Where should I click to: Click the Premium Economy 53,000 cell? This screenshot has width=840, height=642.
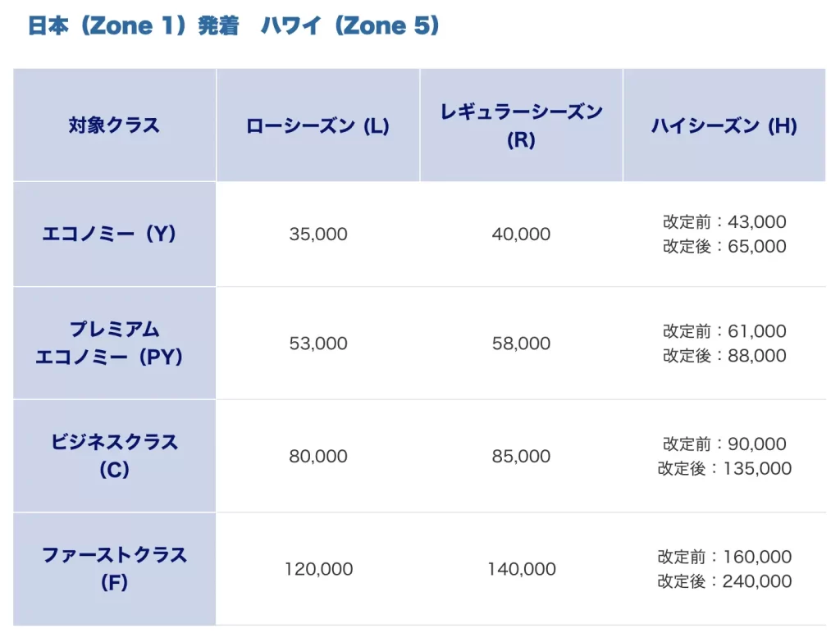[x=318, y=344]
